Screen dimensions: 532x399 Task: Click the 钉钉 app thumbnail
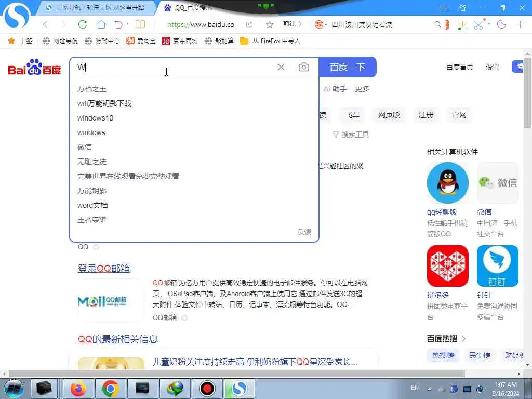[x=497, y=266]
